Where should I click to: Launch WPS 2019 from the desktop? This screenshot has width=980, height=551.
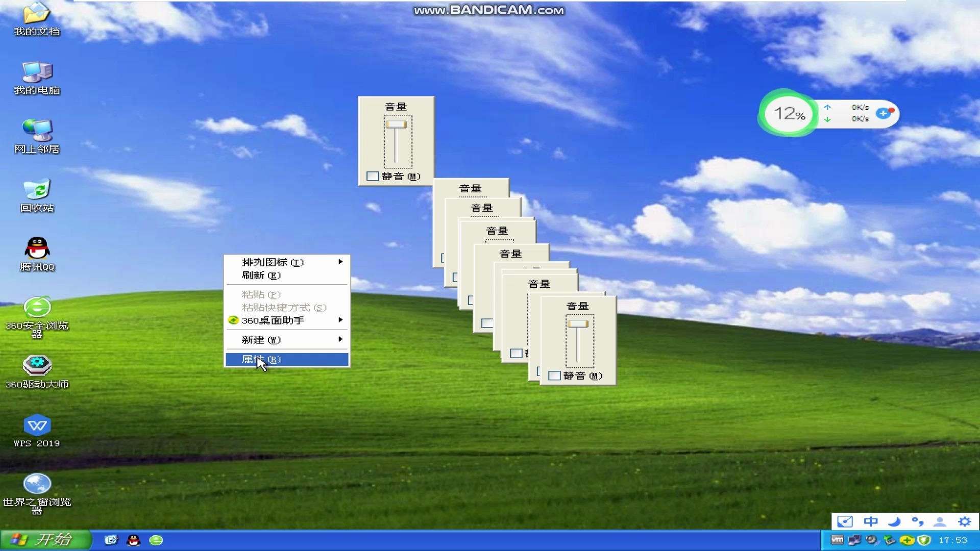tap(37, 425)
